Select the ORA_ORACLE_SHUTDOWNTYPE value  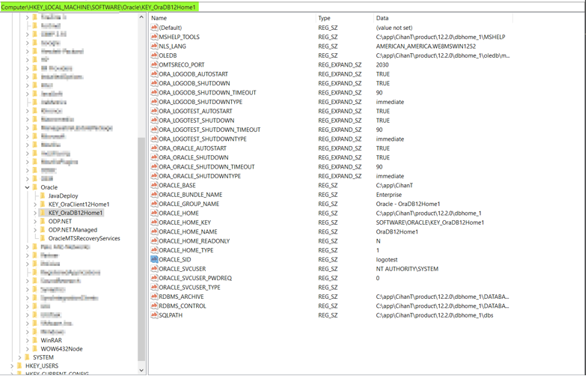[x=200, y=176]
